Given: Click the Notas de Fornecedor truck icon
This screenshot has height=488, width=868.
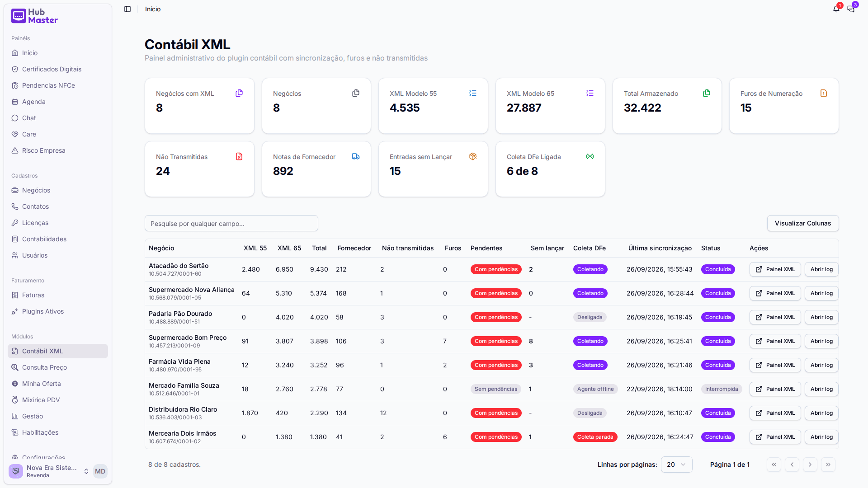Looking at the screenshot, I should pyautogui.click(x=356, y=156).
